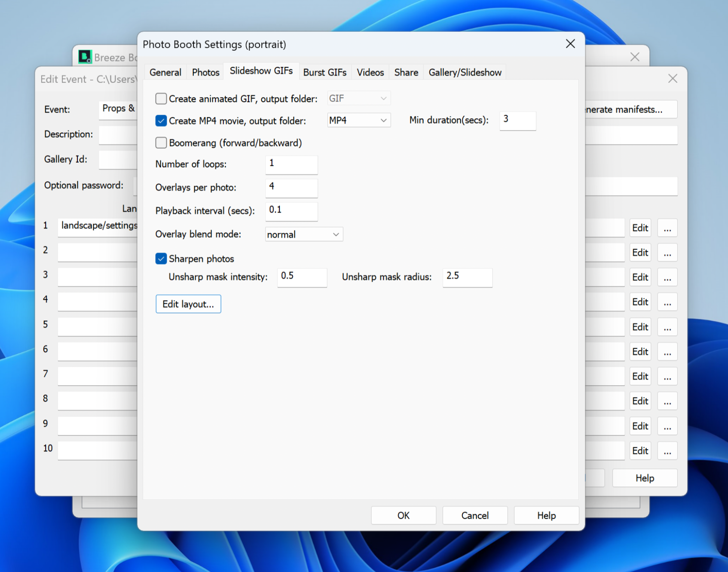
Task: Disable the Sharpen photos checkbox
Action: coord(161,259)
